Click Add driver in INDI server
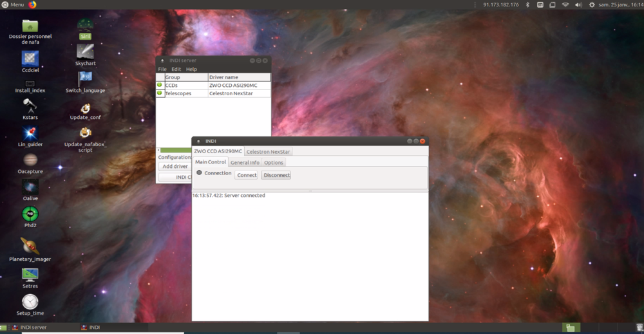Viewport: 644px width, 334px height. click(175, 166)
